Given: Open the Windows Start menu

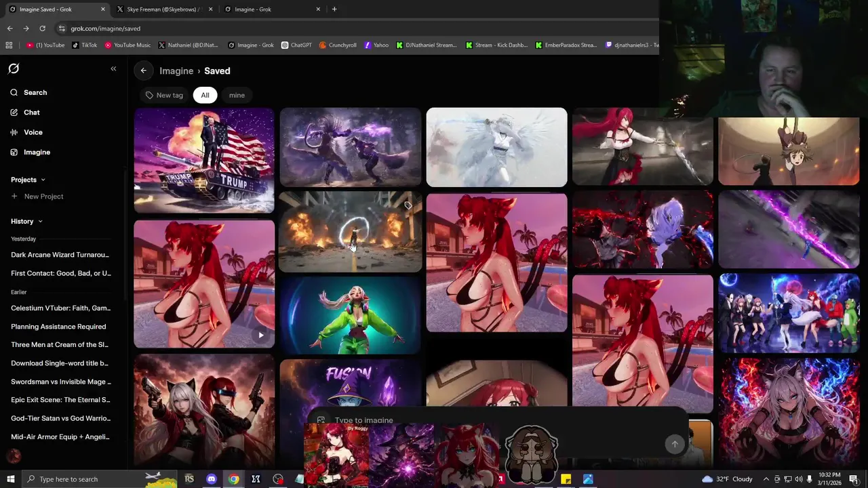Looking at the screenshot, I should [10, 479].
